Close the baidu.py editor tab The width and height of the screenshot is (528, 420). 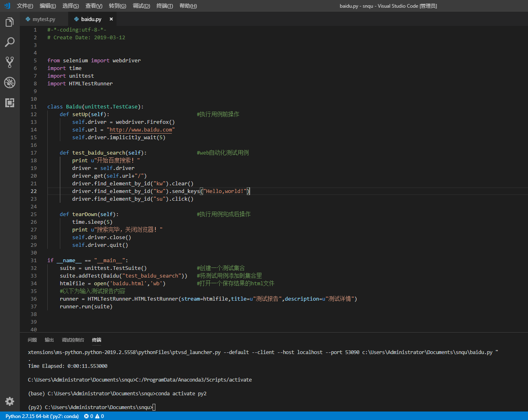click(111, 19)
